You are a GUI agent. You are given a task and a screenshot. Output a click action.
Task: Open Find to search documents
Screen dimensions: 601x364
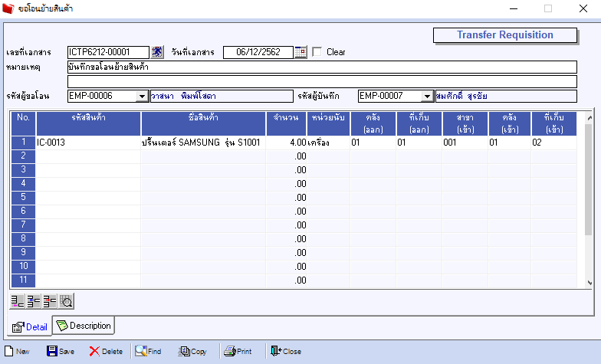pos(148,351)
